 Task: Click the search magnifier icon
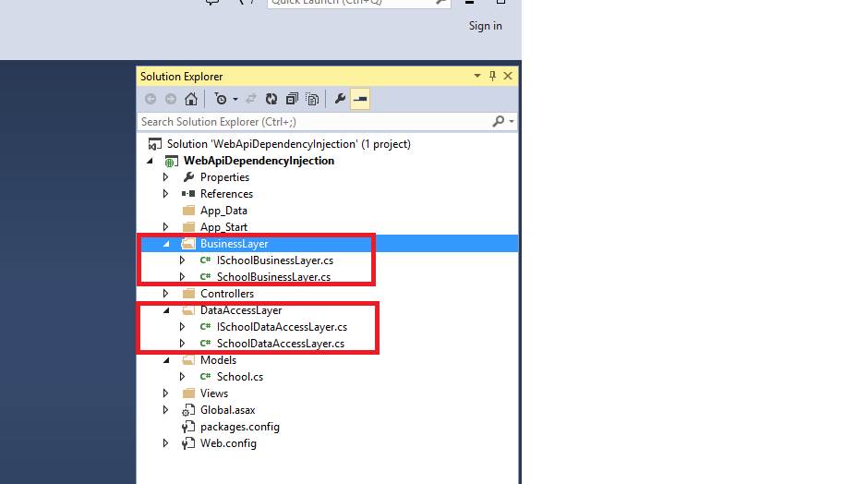click(499, 121)
